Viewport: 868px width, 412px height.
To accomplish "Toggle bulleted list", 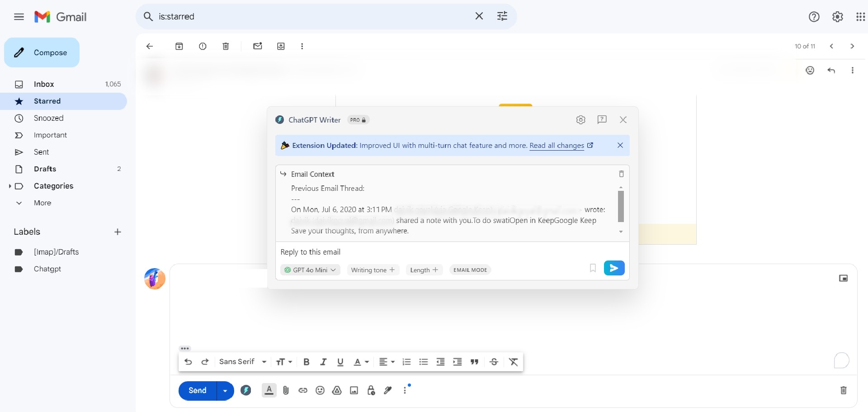I will click(x=423, y=362).
